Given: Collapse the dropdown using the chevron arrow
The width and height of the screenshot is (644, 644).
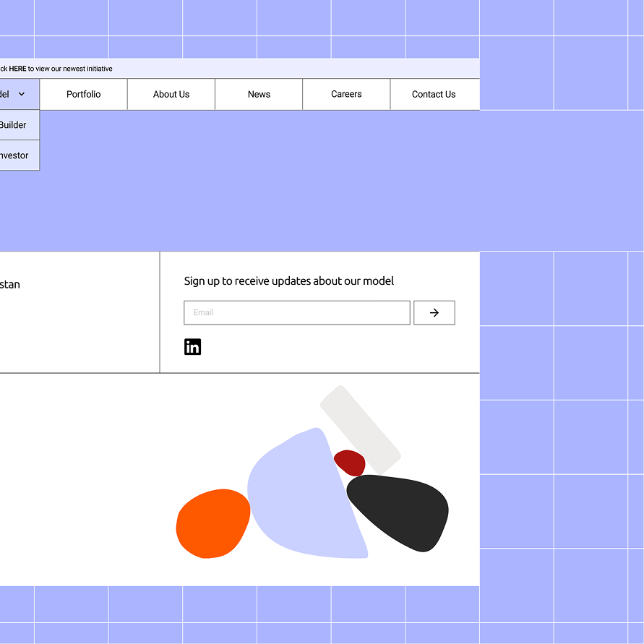Looking at the screenshot, I should pyautogui.click(x=22, y=94).
